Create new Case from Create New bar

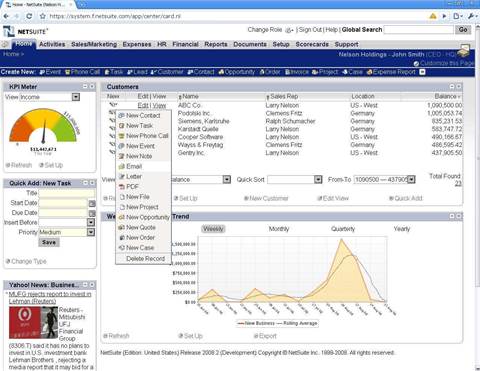click(x=353, y=72)
